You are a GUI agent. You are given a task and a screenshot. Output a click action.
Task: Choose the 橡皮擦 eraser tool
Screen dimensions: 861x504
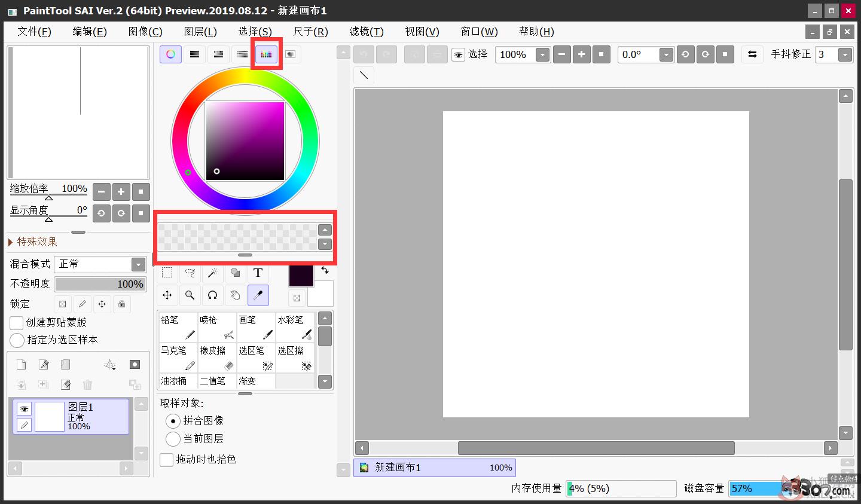(x=216, y=358)
